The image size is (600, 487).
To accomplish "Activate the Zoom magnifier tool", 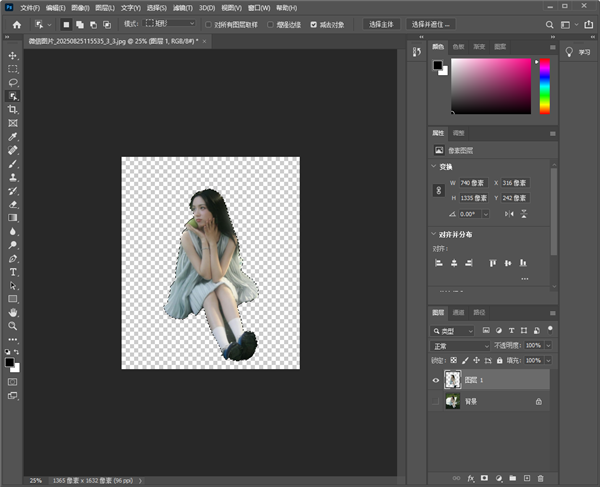I will (13, 325).
